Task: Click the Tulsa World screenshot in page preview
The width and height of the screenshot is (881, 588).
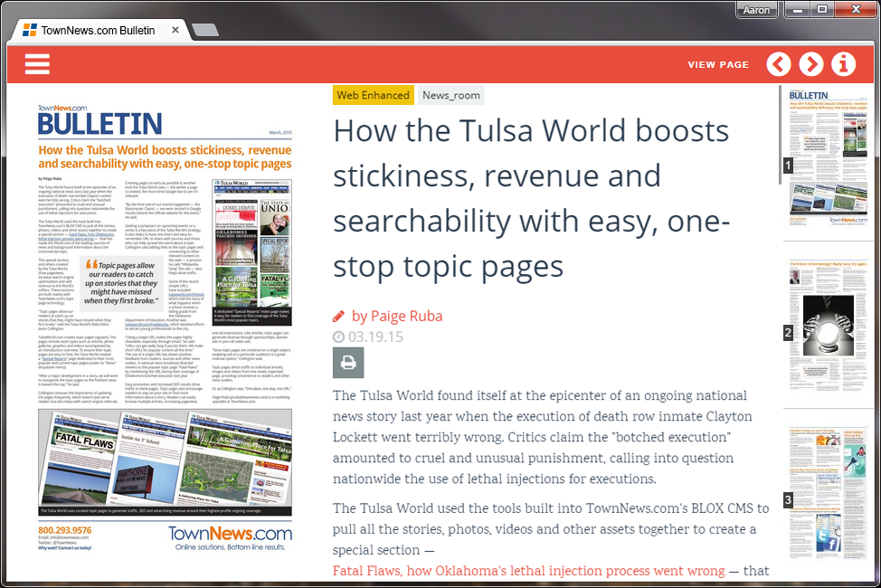Action: pos(252,251)
